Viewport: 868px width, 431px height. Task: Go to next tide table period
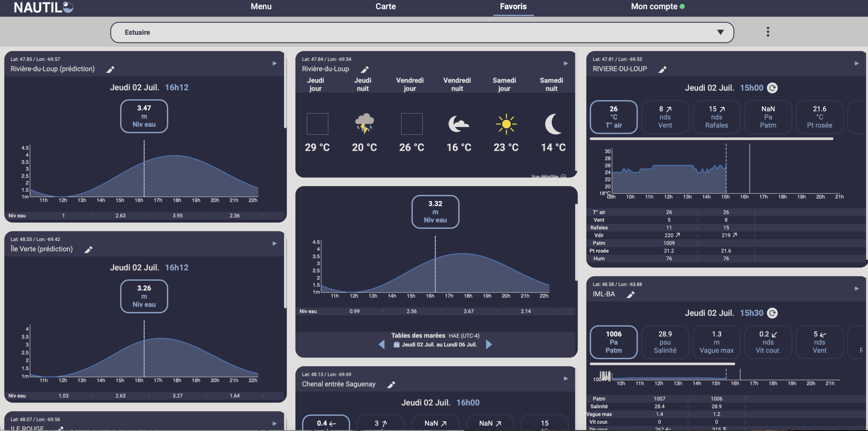[489, 345]
